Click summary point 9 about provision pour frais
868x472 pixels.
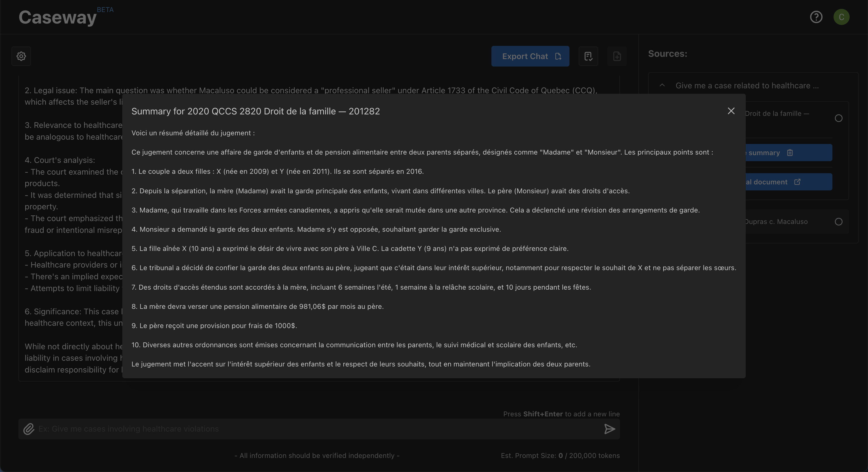point(214,325)
